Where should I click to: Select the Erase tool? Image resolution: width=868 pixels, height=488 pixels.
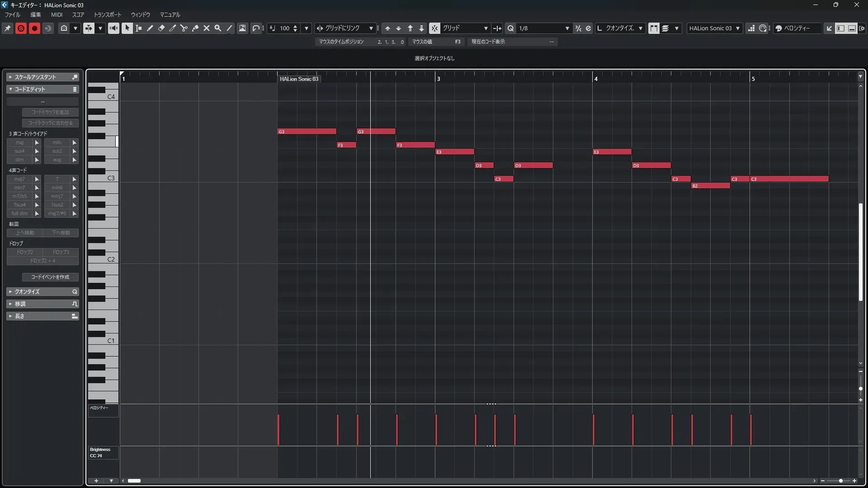pyautogui.click(x=161, y=28)
